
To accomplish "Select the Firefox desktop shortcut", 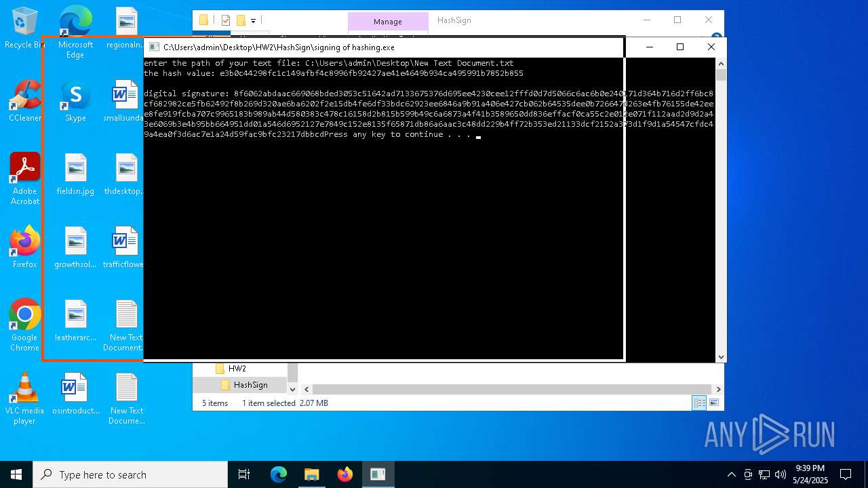I will [24, 247].
